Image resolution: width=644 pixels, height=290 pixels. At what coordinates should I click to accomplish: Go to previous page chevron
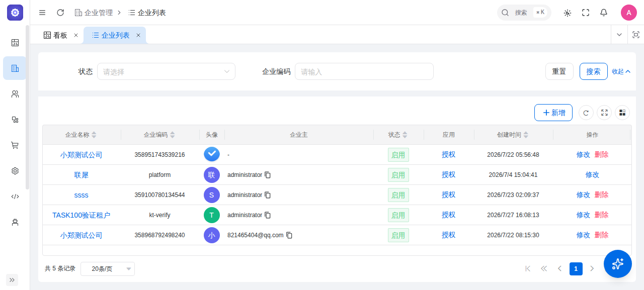coord(559,268)
